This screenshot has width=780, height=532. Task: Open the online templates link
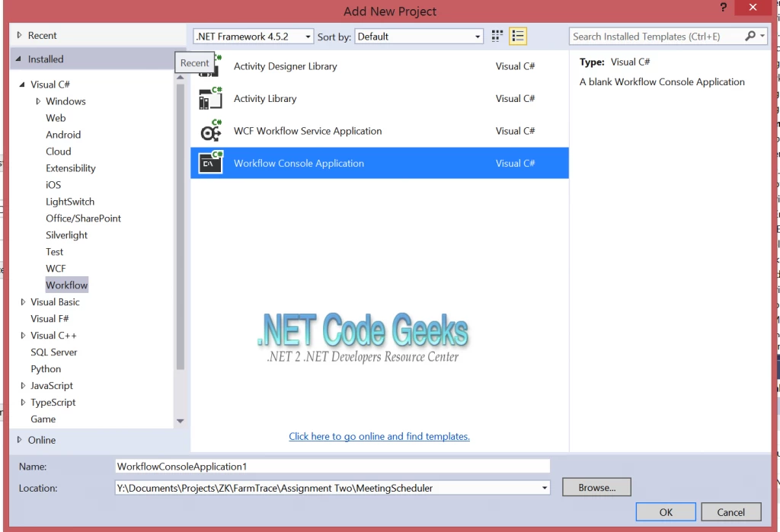pos(379,436)
